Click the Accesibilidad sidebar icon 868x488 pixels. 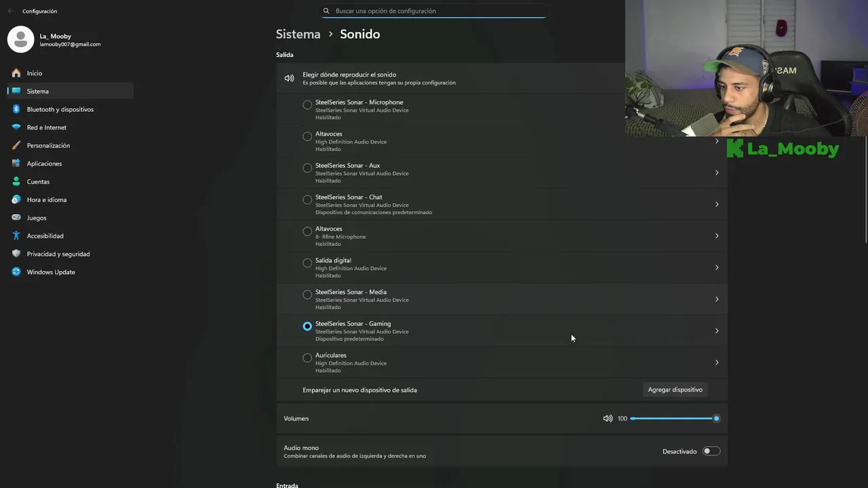pos(16,236)
